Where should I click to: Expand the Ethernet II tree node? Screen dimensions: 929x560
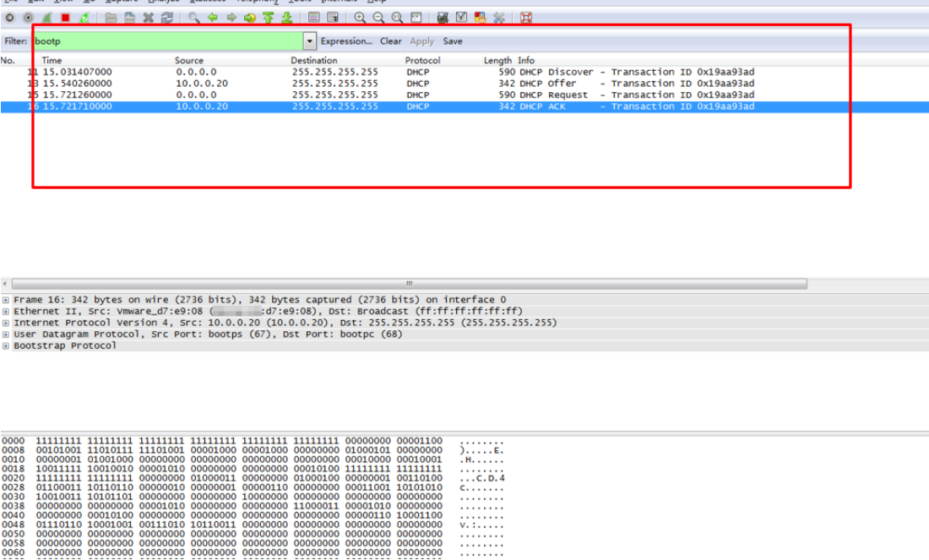click(6, 311)
